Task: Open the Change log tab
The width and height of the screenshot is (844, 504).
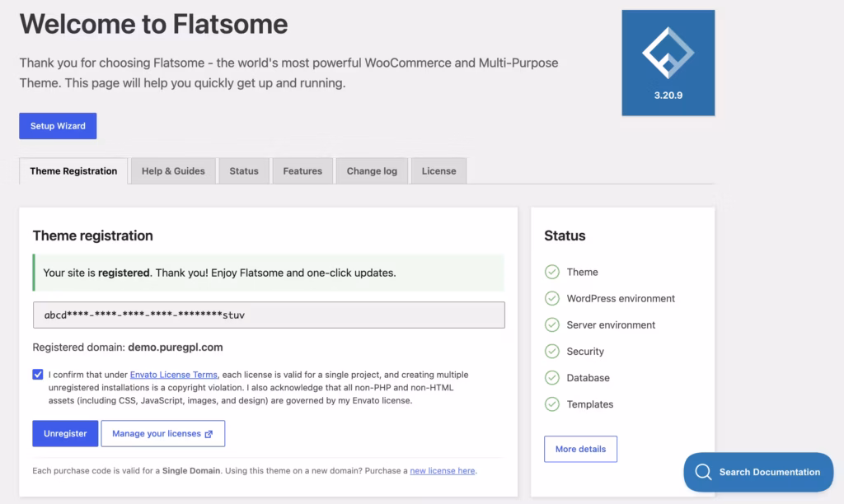Action: tap(372, 171)
